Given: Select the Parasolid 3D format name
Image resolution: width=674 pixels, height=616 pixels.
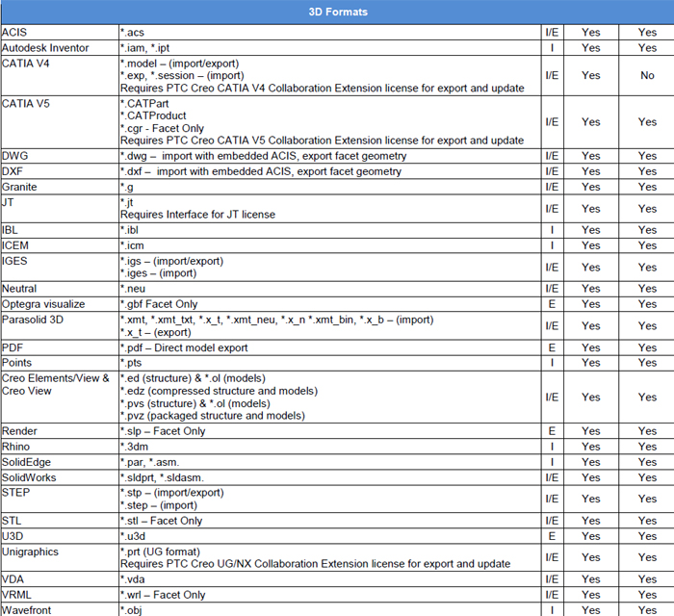Looking at the screenshot, I should click(33, 320).
